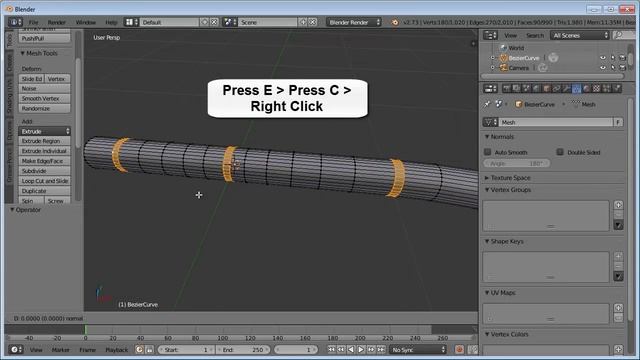640x360 pixels.
Task: Open the Outliner editor type selector
Action: [490, 36]
